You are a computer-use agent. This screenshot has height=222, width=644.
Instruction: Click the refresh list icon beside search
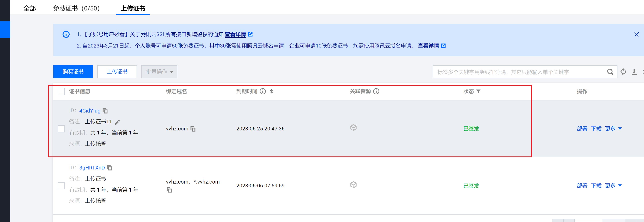pyautogui.click(x=623, y=72)
